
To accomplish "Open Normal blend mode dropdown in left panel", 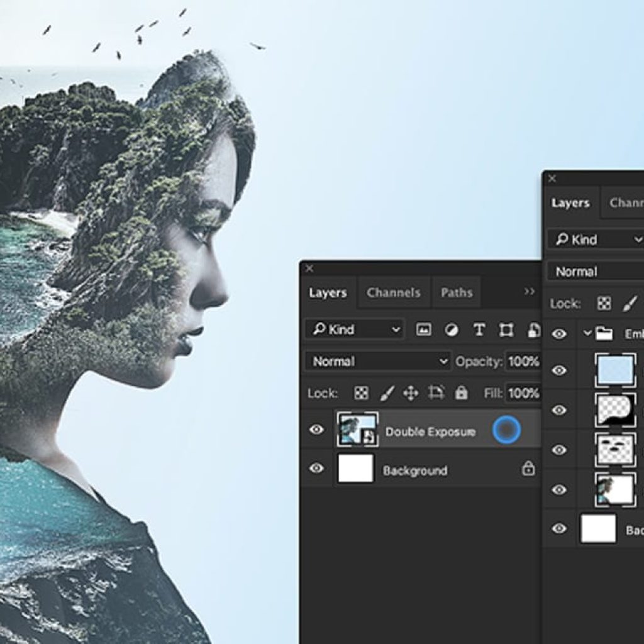I will (378, 362).
